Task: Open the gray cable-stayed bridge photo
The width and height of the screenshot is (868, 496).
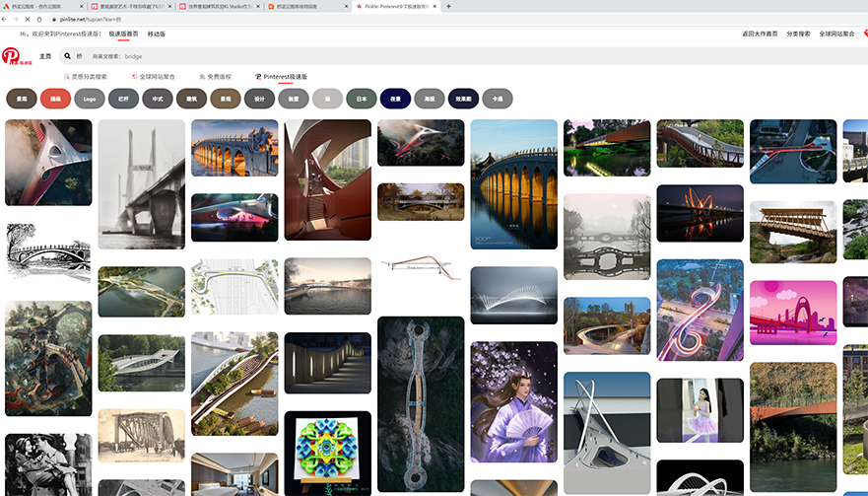Action: pyautogui.click(x=142, y=184)
